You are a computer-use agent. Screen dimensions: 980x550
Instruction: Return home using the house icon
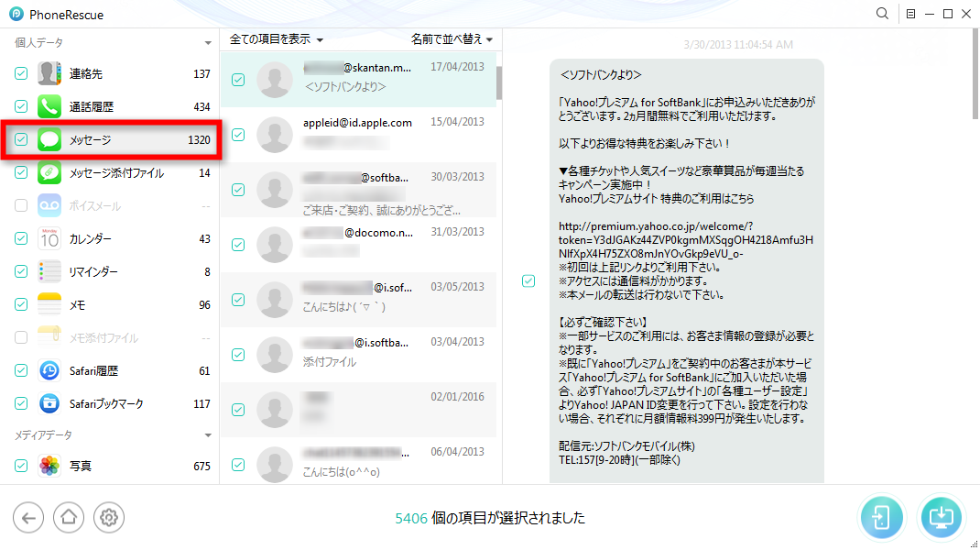(69, 518)
